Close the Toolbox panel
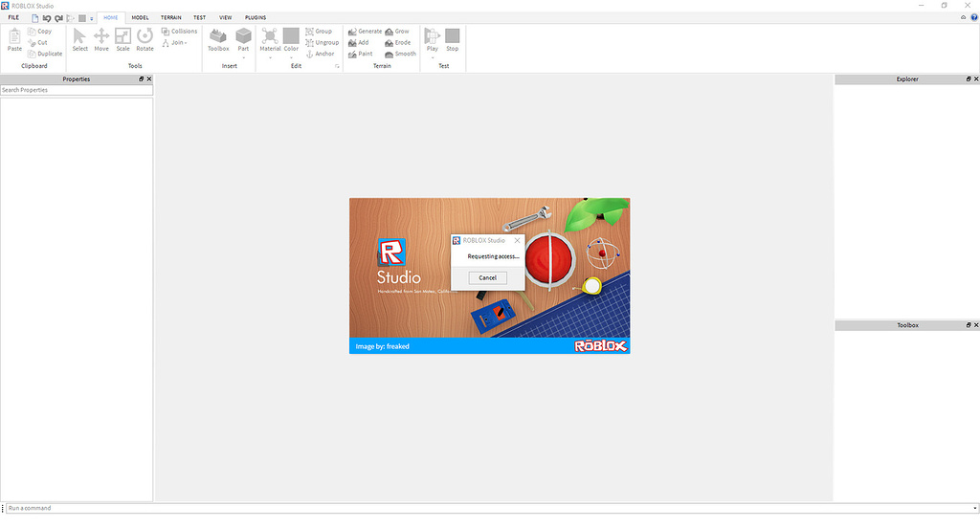 coord(976,325)
